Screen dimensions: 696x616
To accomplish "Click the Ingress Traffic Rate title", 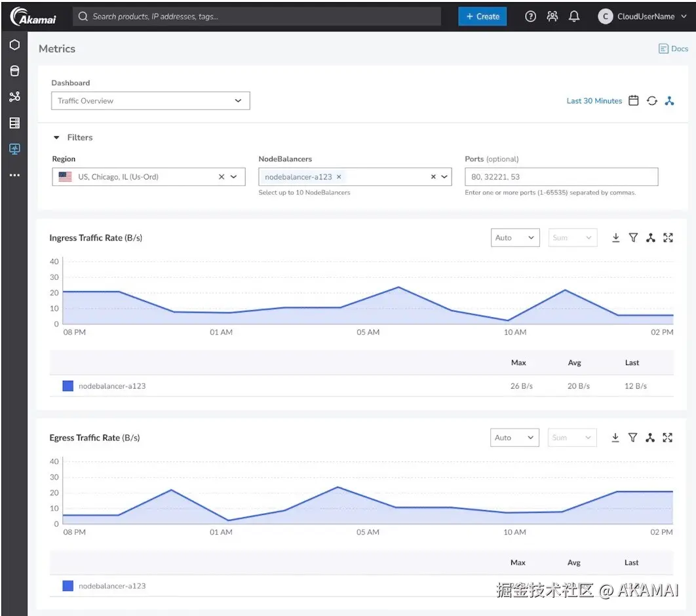I will coord(96,238).
